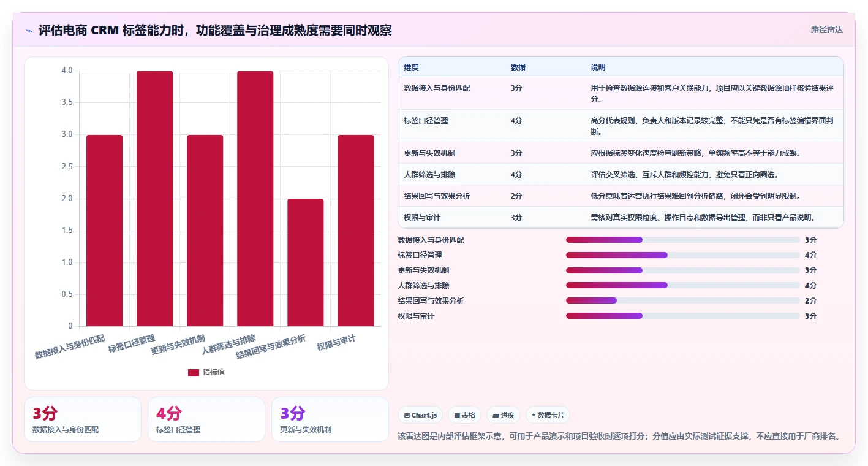Click the main title heading text

coord(215,31)
